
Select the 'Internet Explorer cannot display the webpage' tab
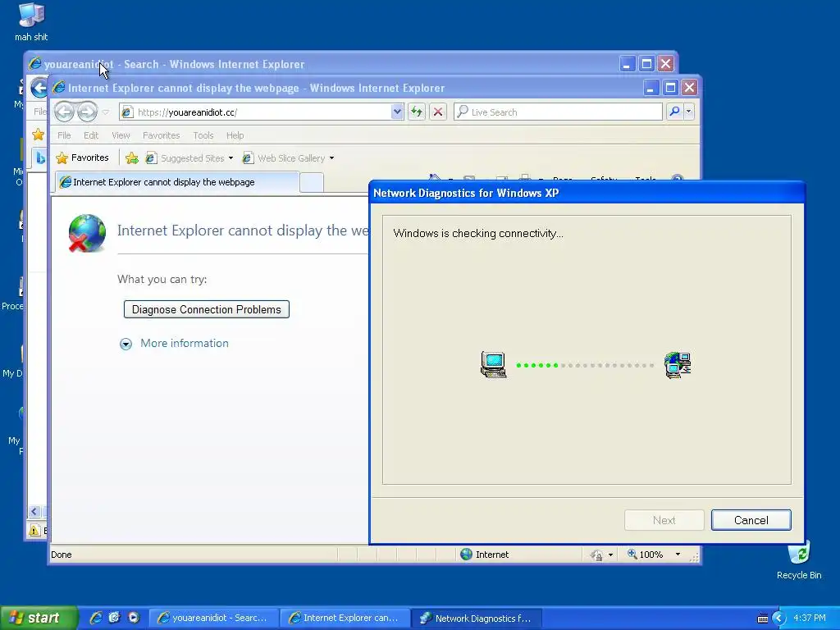click(x=177, y=182)
